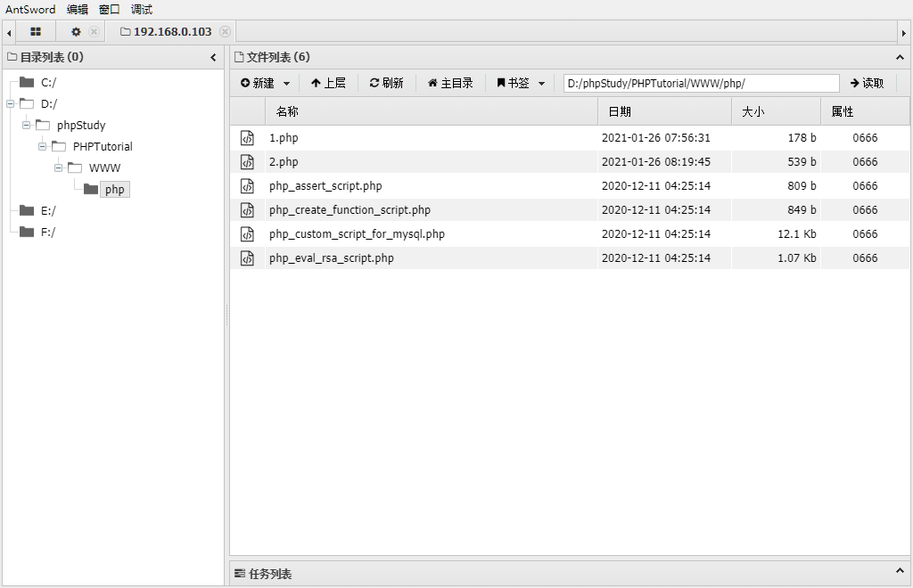Screen dimensions: 913x588
Task: Select the php_create_function_script.php file name
Action: click(350, 210)
